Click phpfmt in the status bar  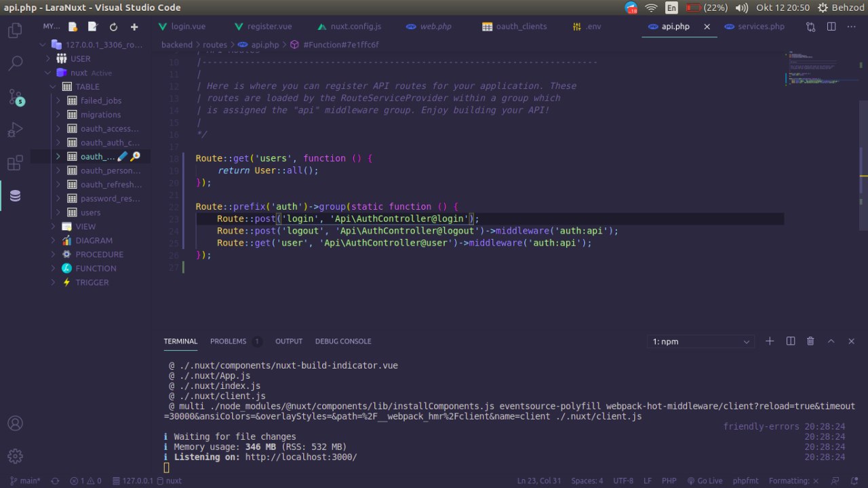[x=746, y=481]
